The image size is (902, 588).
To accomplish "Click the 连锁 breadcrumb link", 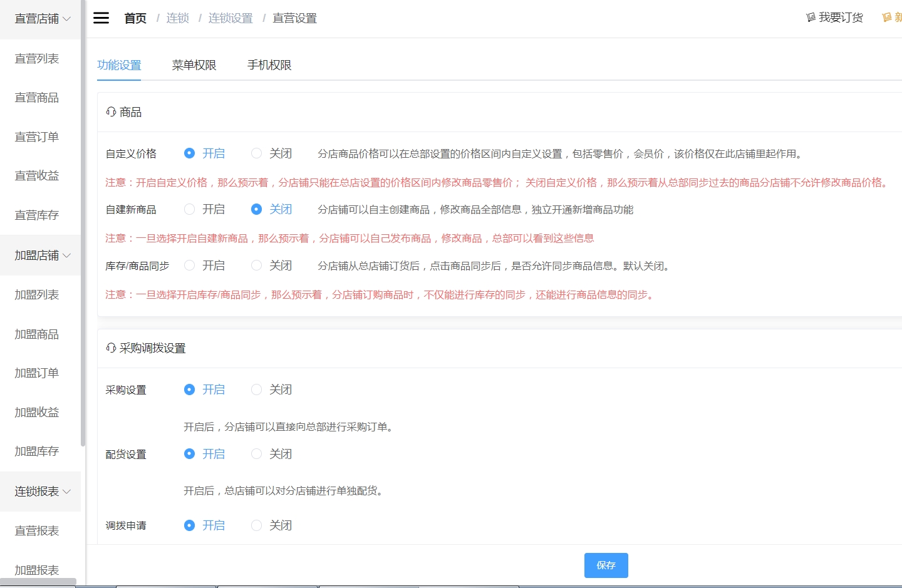I will [x=178, y=18].
